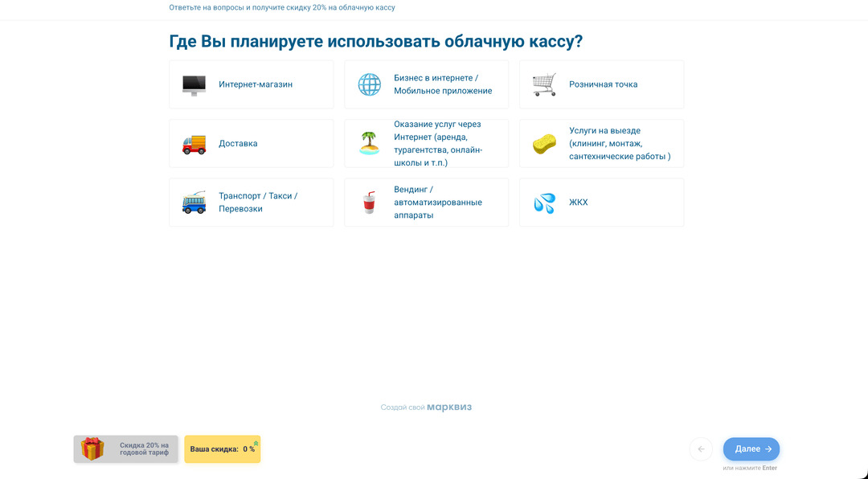Click the shopping cart icon
Screen dimensions: 868x479
544,84
